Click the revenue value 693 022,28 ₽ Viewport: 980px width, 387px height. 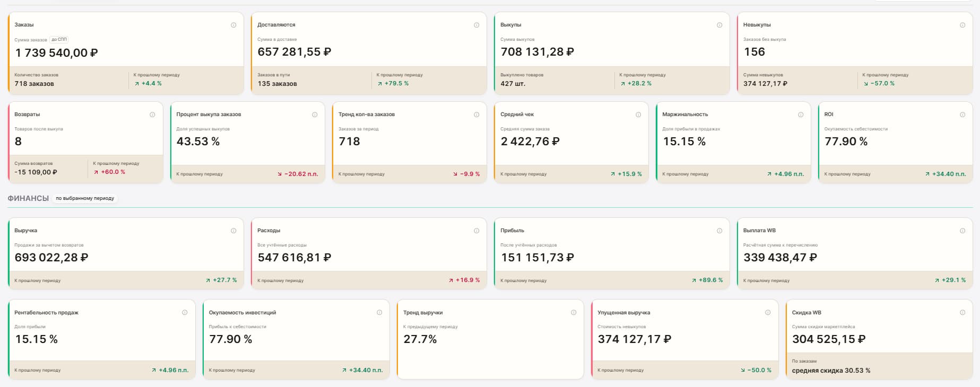tap(51, 258)
